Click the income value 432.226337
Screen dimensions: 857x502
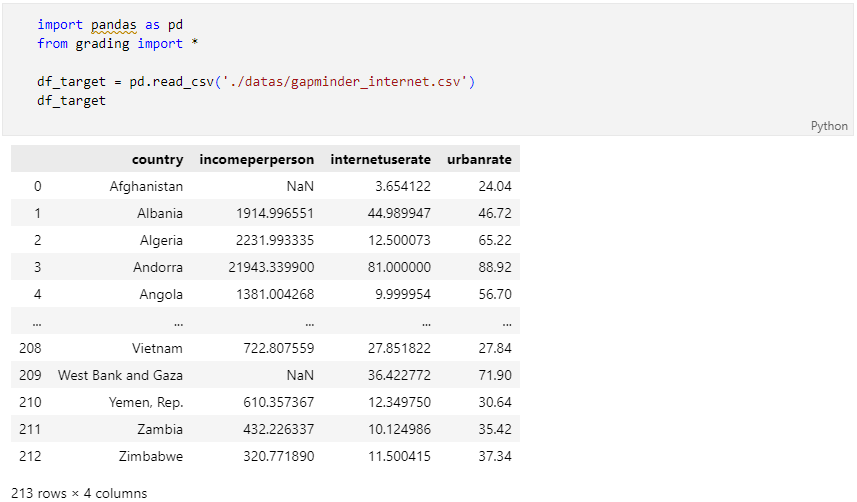pyautogui.click(x=279, y=429)
